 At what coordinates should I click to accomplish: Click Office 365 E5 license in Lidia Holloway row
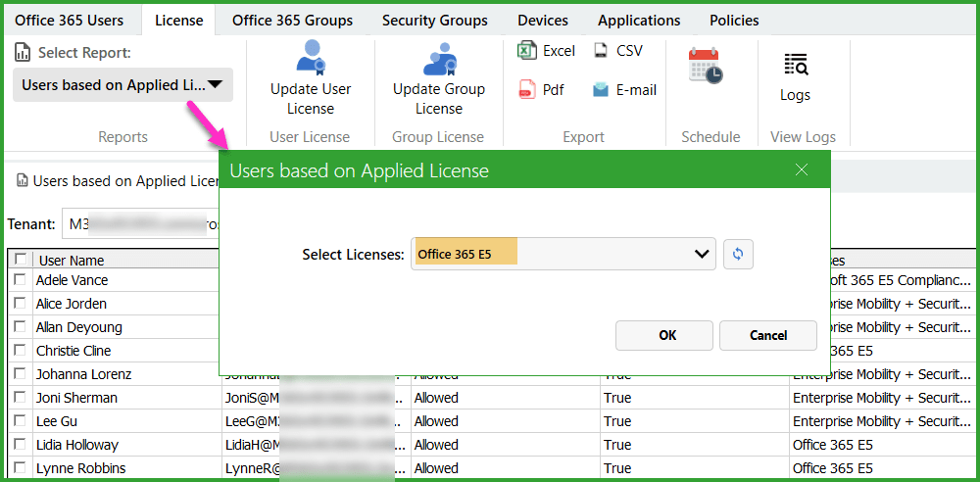click(x=832, y=445)
